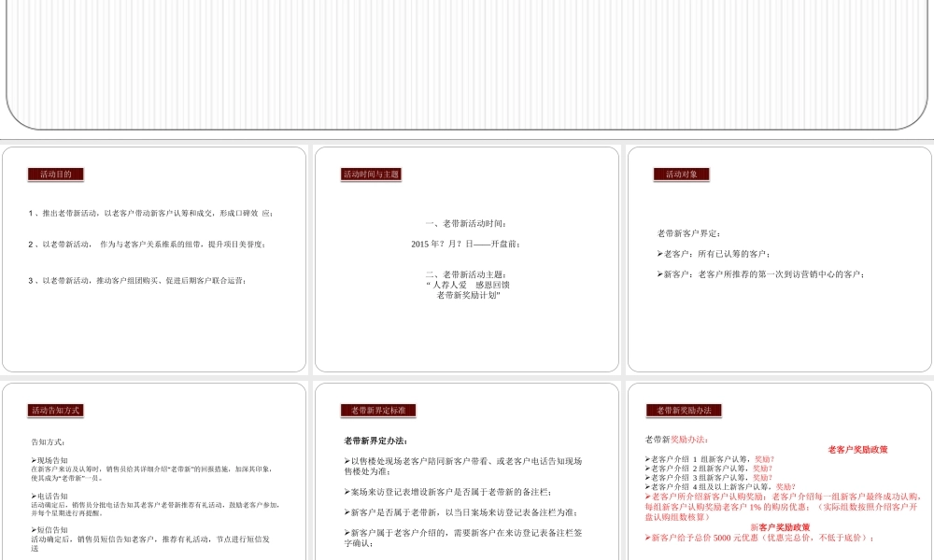
Task: Click the 活动对象 red heading label
Action: pyautogui.click(x=682, y=175)
